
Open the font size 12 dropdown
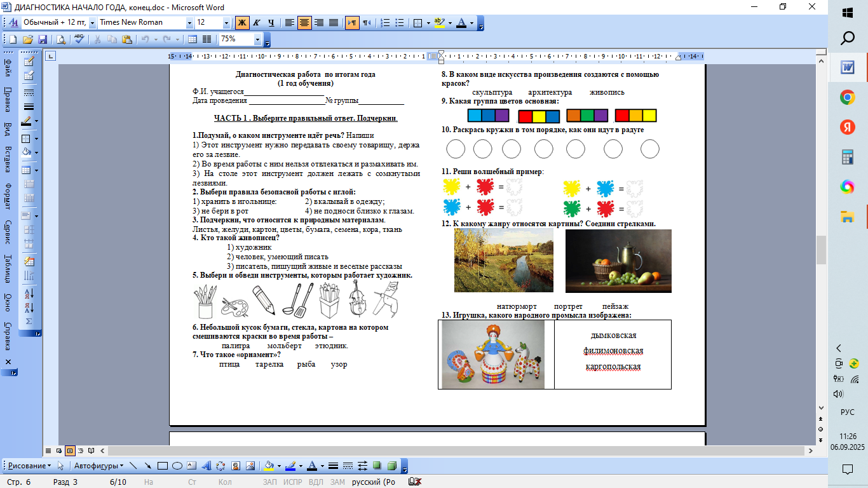coord(226,23)
